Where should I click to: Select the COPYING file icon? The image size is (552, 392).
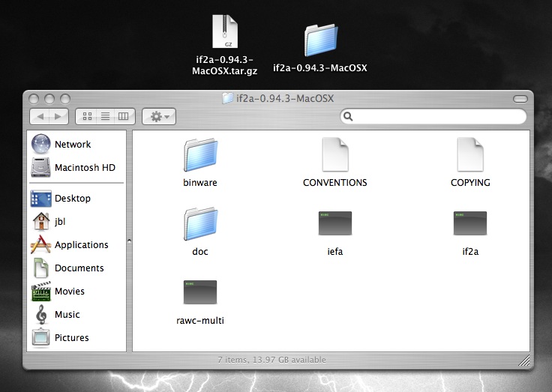pyautogui.click(x=470, y=155)
